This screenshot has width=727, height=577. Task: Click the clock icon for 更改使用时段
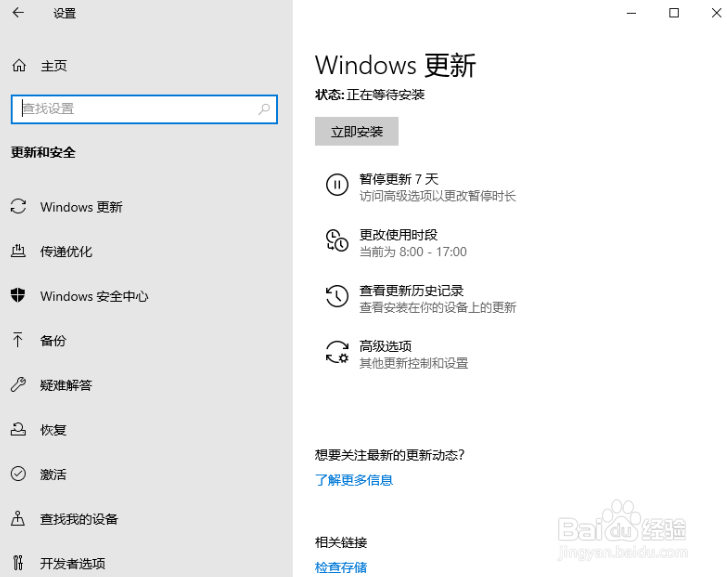(x=337, y=241)
